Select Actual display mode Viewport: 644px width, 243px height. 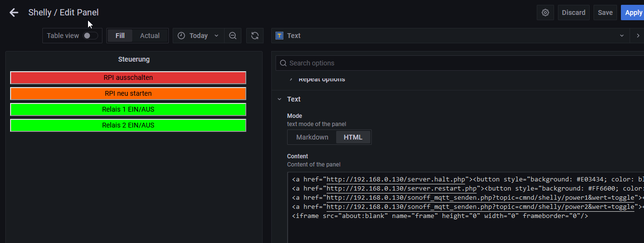pyautogui.click(x=150, y=36)
